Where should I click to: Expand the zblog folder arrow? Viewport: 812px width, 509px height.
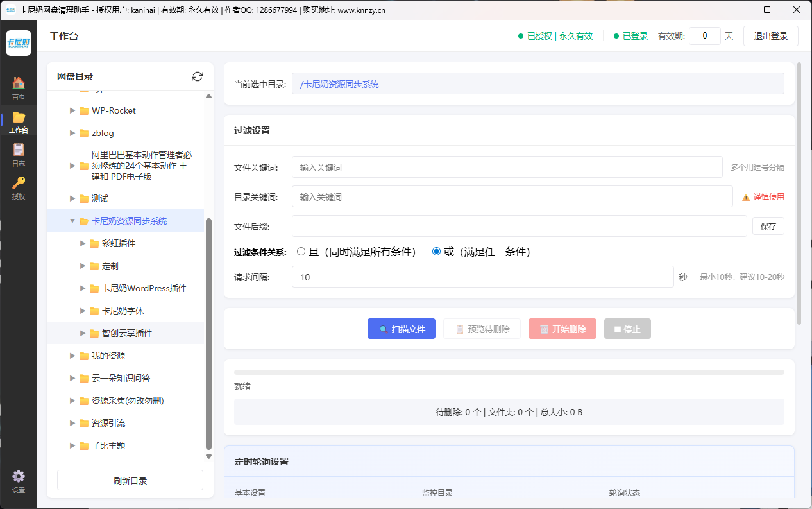72,134
